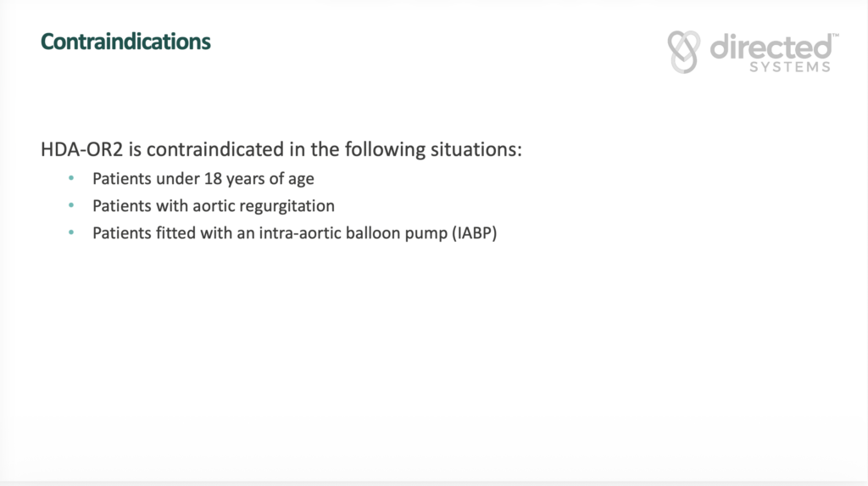This screenshot has height=486, width=868.
Task: Click the bullet dot before the IABP line
Action: click(72, 232)
